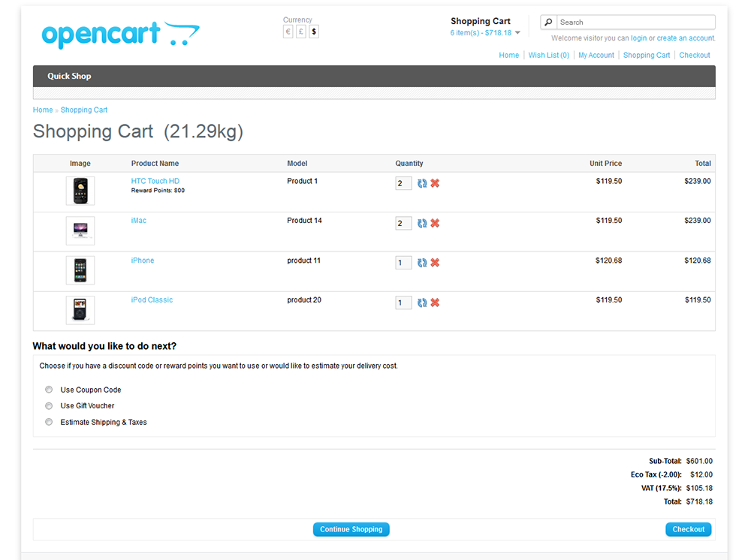
Task: Select Use Coupon Code option
Action: [x=49, y=390]
